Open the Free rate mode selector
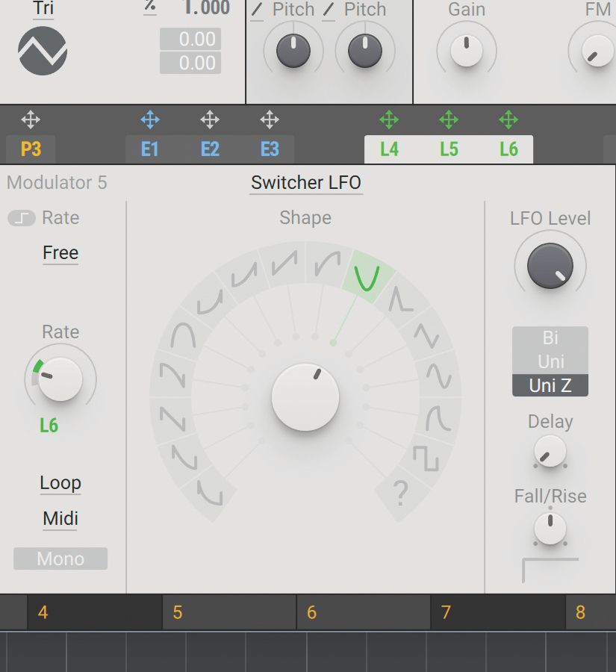 click(60, 252)
